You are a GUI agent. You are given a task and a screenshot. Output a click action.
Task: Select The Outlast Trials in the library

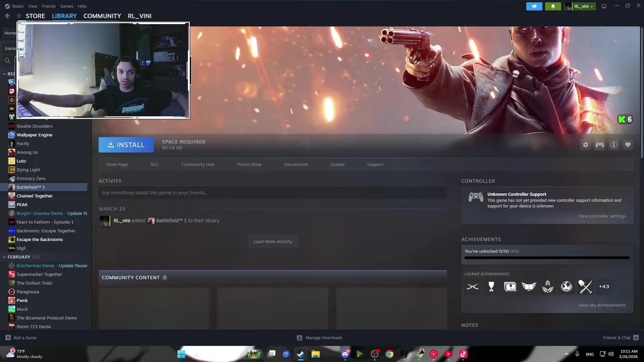point(34,283)
